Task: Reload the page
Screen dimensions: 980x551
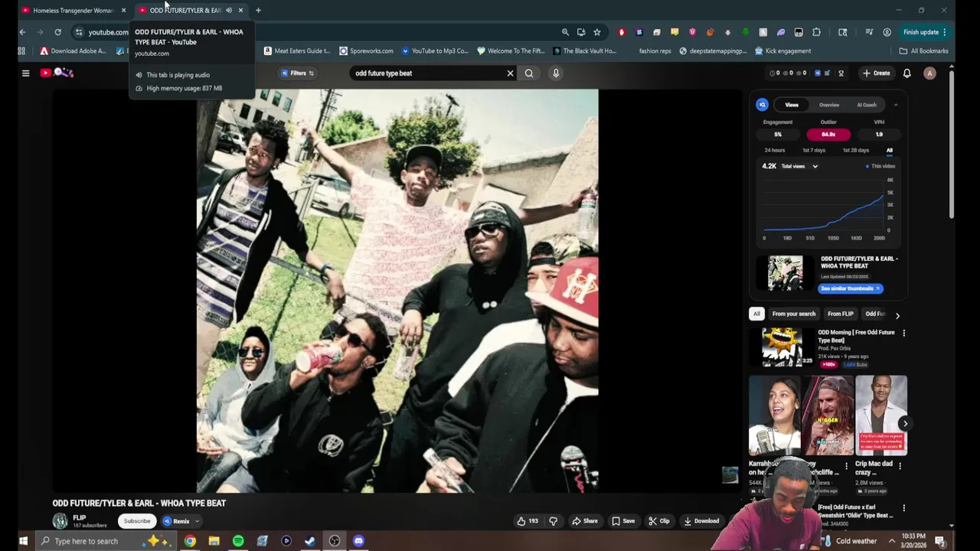Action: [x=57, y=32]
